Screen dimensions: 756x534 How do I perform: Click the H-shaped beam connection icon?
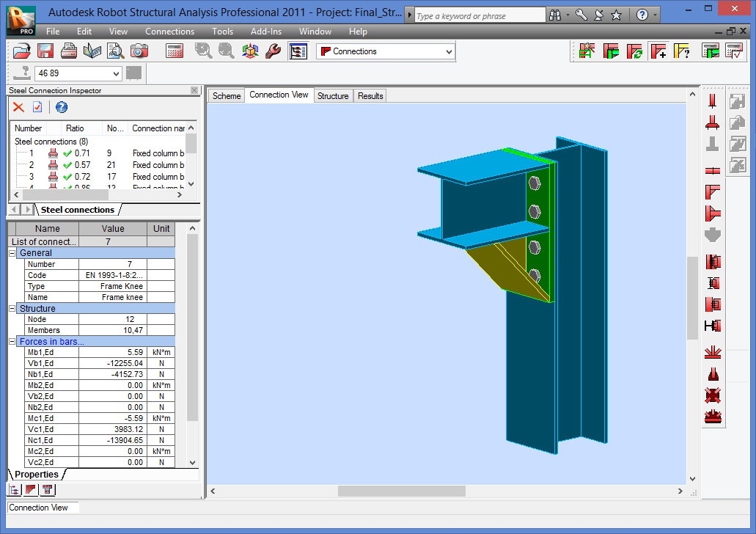(713, 326)
